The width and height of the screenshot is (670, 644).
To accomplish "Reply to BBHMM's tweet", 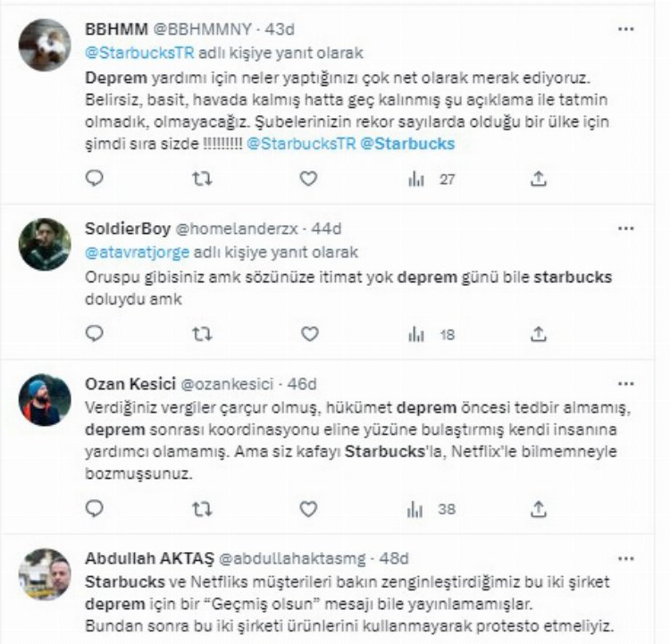I will pos(95,178).
